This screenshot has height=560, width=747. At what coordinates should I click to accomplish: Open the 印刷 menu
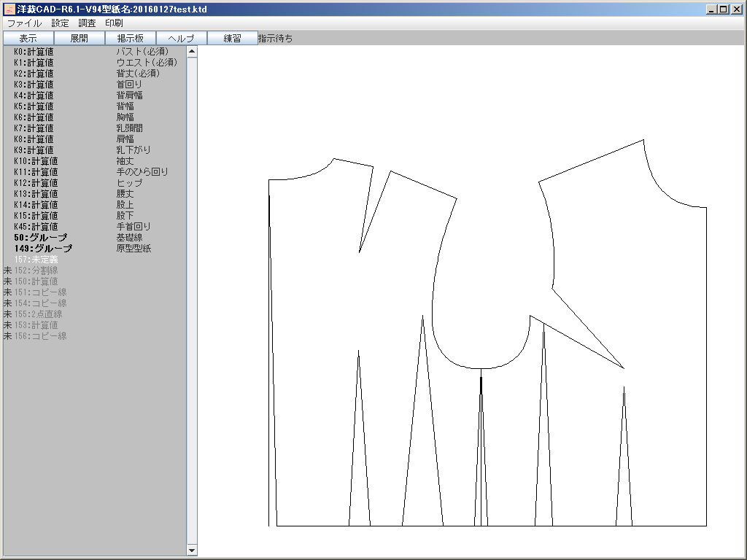115,23
